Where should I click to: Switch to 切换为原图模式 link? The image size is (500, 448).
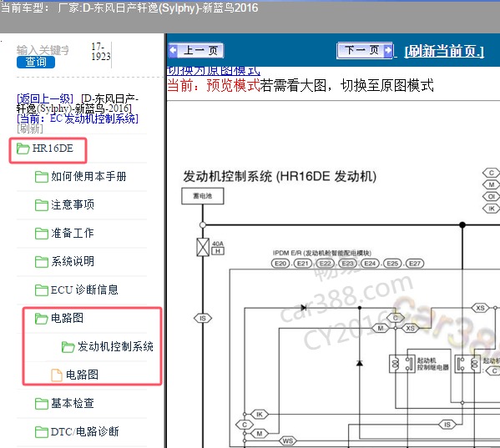(x=214, y=71)
